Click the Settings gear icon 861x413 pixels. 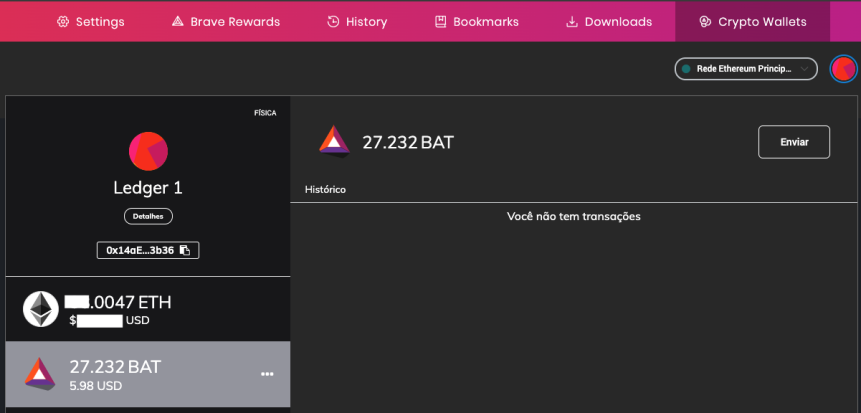click(x=63, y=22)
